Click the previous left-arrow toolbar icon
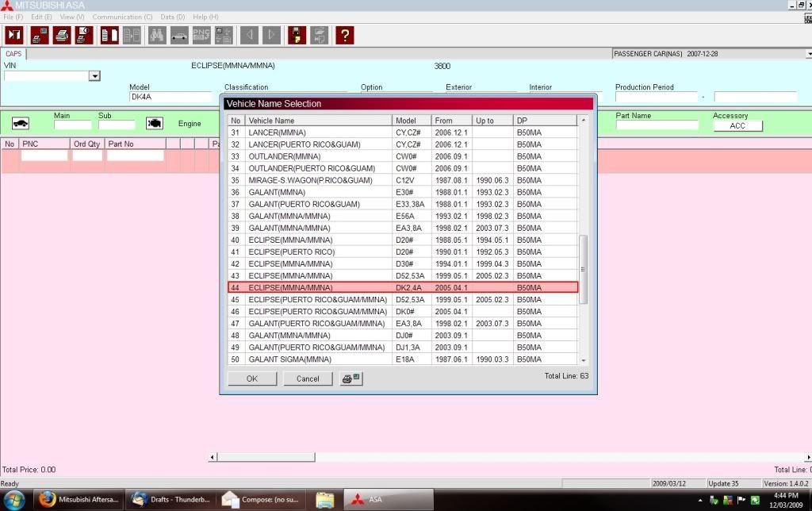The height and width of the screenshot is (511, 812). tap(250, 35)
